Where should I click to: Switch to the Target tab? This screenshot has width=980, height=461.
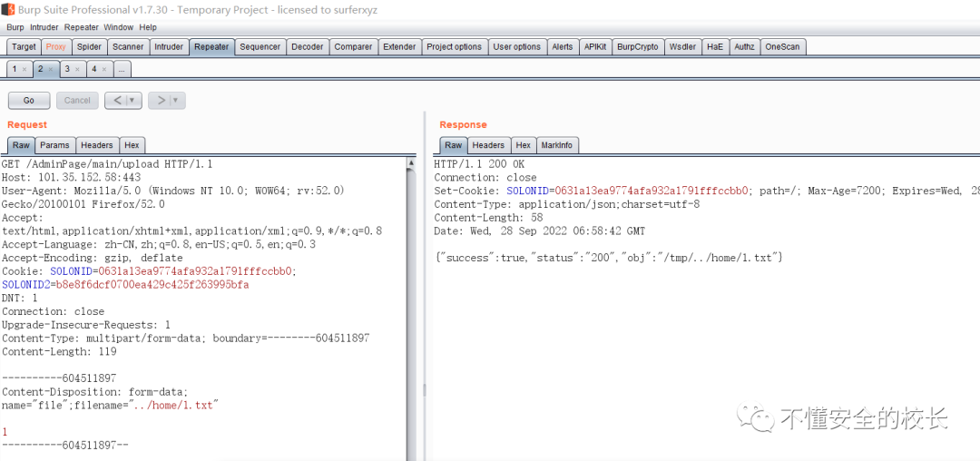coord(24,47)
